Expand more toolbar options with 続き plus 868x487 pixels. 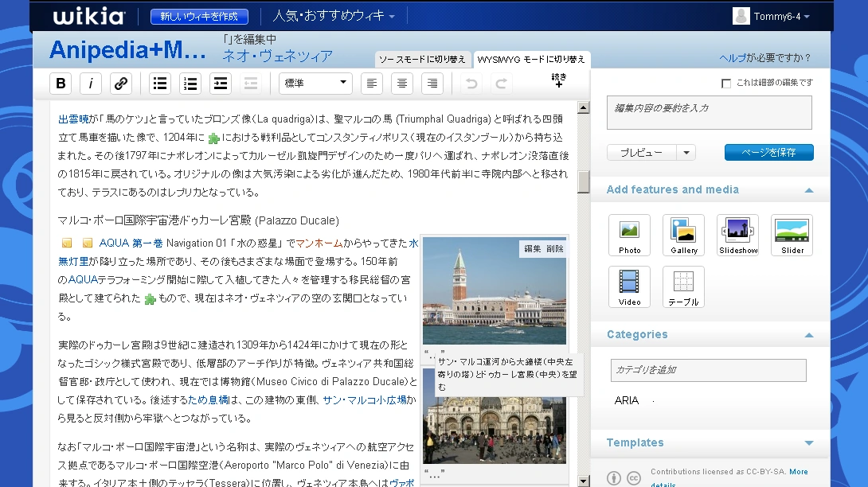559,80
